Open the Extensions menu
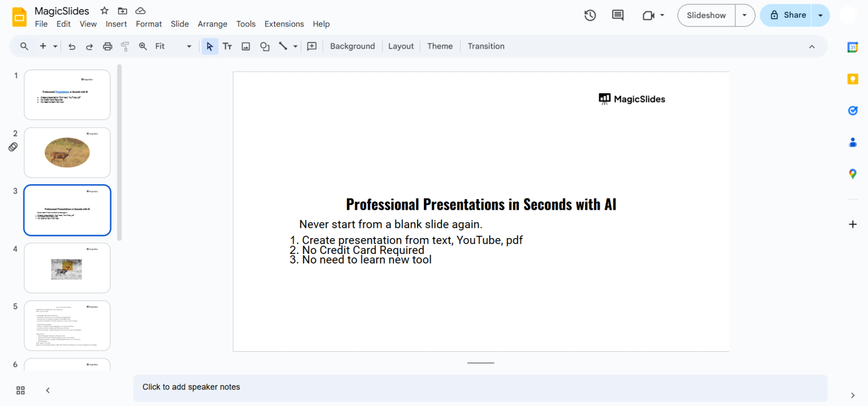868x406 pixels. 284,24
